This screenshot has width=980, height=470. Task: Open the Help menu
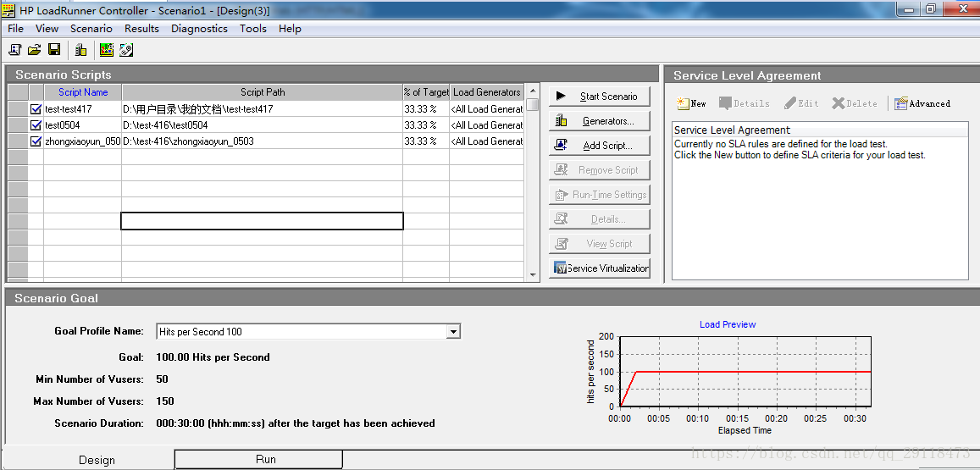(x=290, y=29)
